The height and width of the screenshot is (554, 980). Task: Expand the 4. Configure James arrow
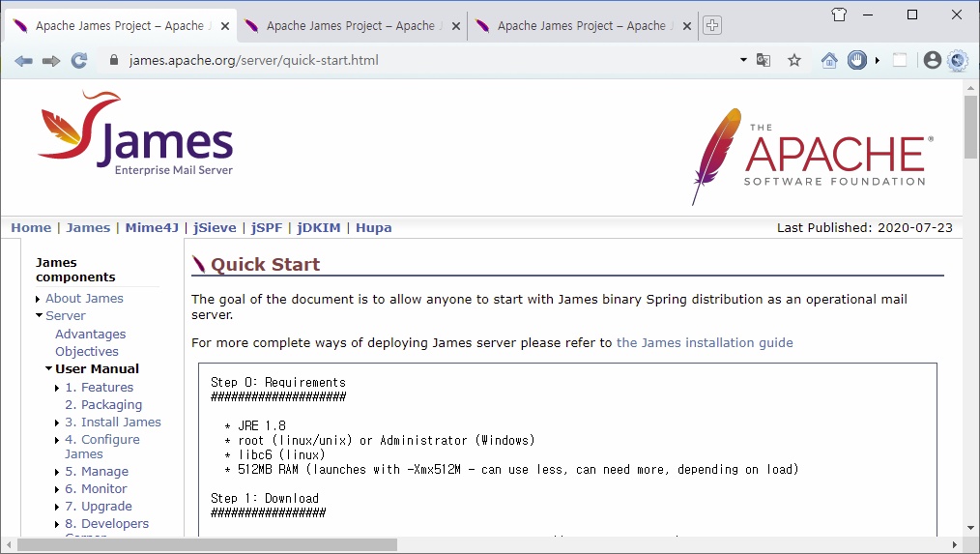pos(57,441)
